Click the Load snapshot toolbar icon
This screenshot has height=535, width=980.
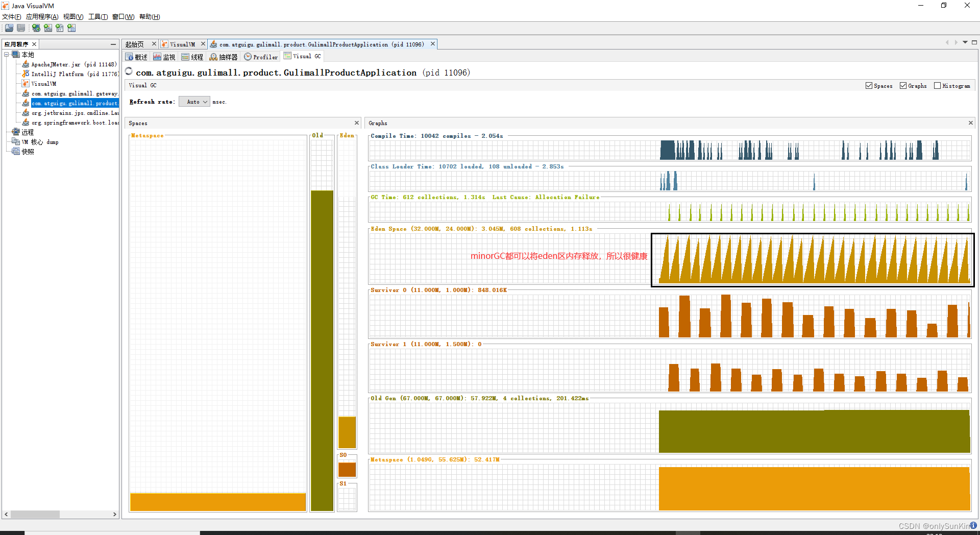9,28
